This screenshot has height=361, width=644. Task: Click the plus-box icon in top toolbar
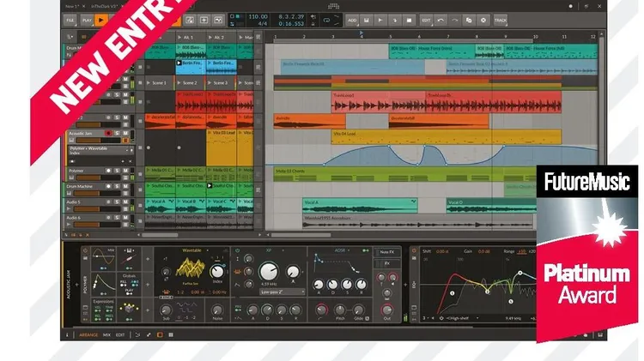[204, 20]
